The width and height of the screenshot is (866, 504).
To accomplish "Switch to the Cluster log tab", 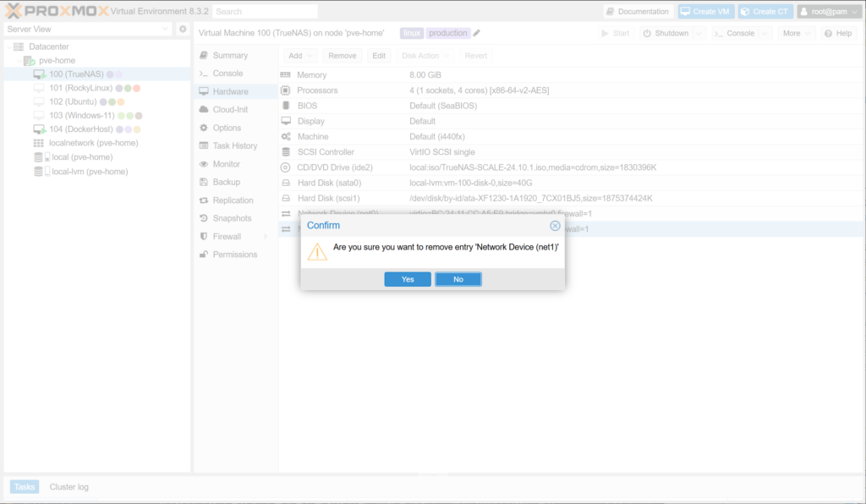I will 69,486.
